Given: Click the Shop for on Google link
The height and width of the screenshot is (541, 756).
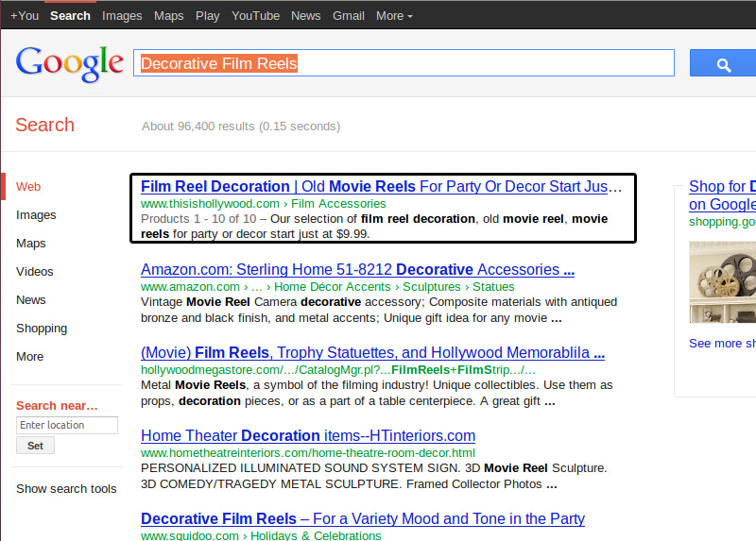Looking at the screenshot, I should 722,195.
